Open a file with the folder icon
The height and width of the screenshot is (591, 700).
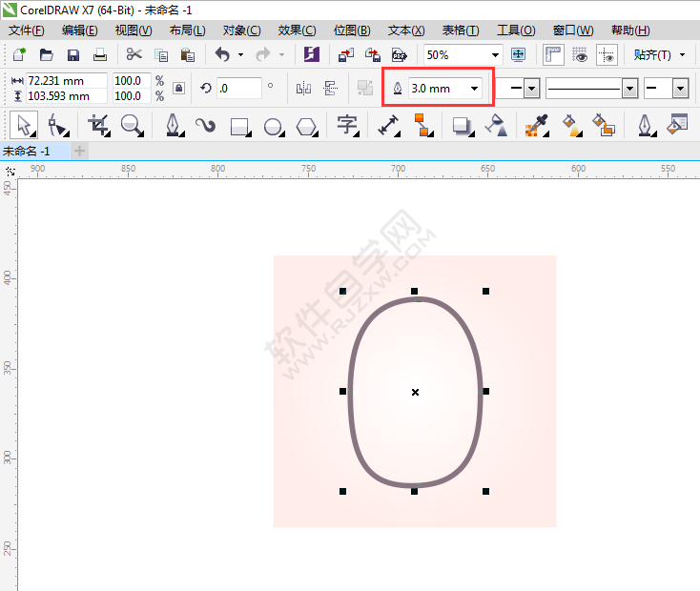pyautogui.click(x=46, y=55)
